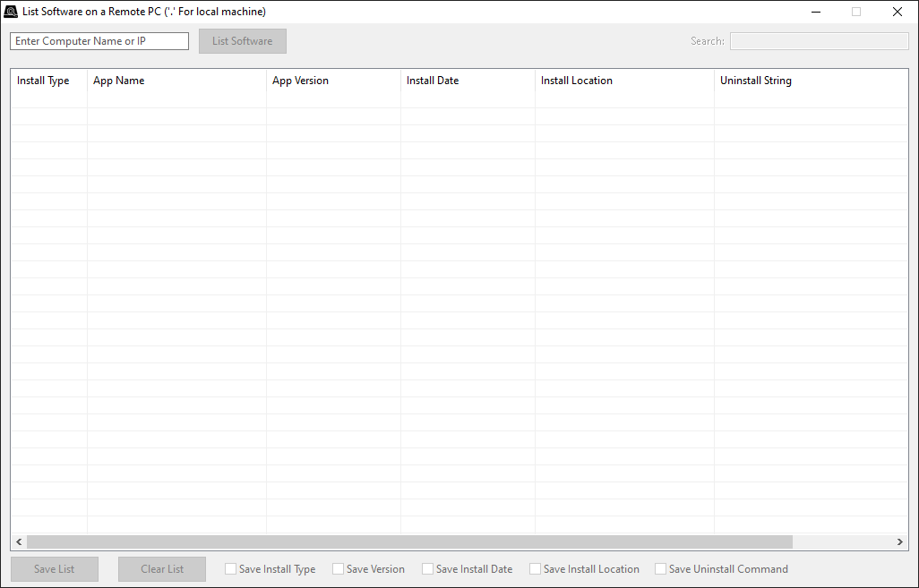Click the Enter Computer Name or IP field
Viewport: 919px width, 588px height.
tap(99, 41)
